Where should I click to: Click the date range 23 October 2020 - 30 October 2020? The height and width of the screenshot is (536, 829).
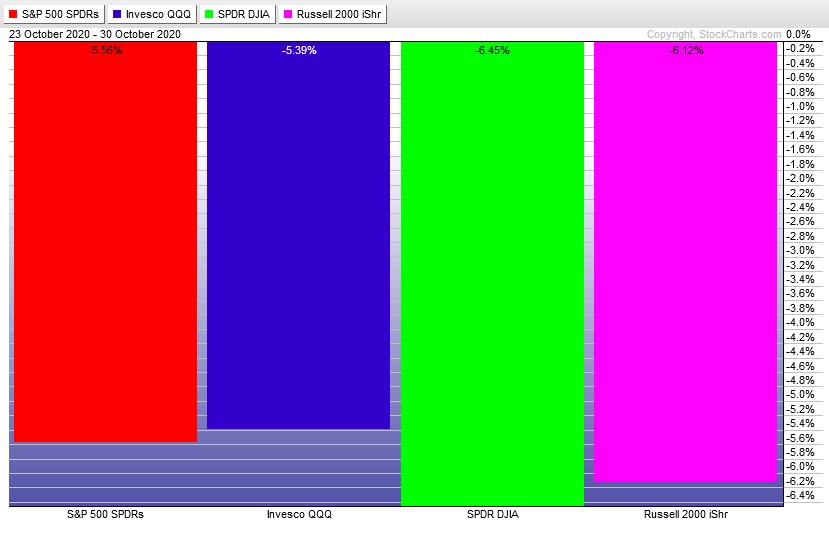pos(95,34)
